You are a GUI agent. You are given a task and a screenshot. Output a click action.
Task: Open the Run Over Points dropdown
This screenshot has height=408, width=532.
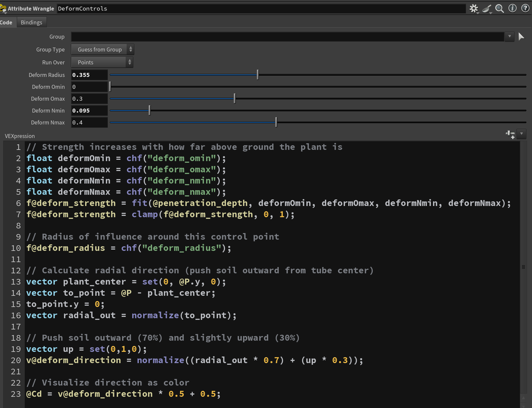102,62
